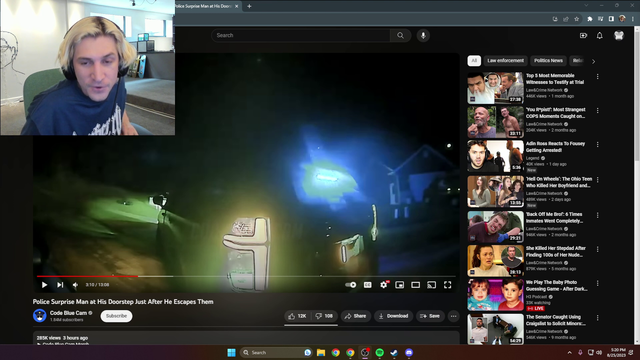Screen dimensions: 640x360
Task: Like the video with thumbs up
Action: 298,316
